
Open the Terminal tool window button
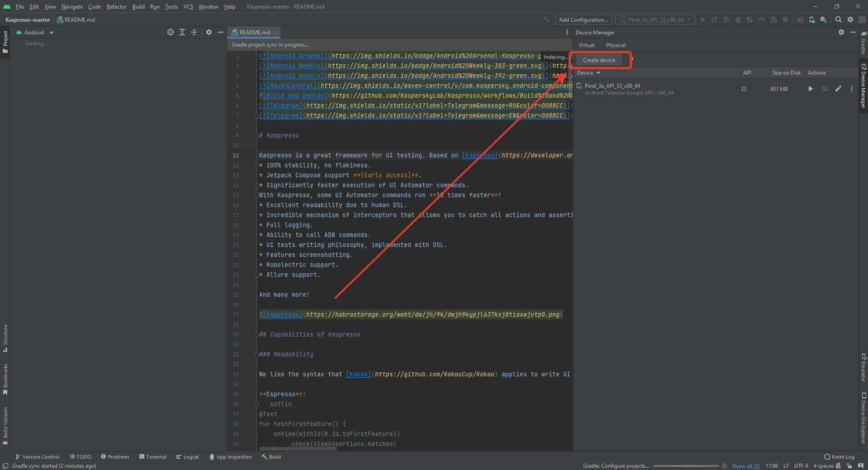click(x=153, y=457)
